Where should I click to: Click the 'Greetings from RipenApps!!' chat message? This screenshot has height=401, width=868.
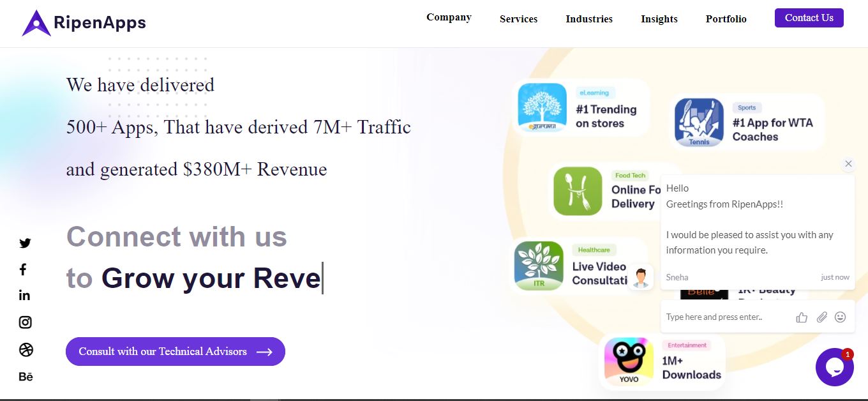(x=724, y=204)
